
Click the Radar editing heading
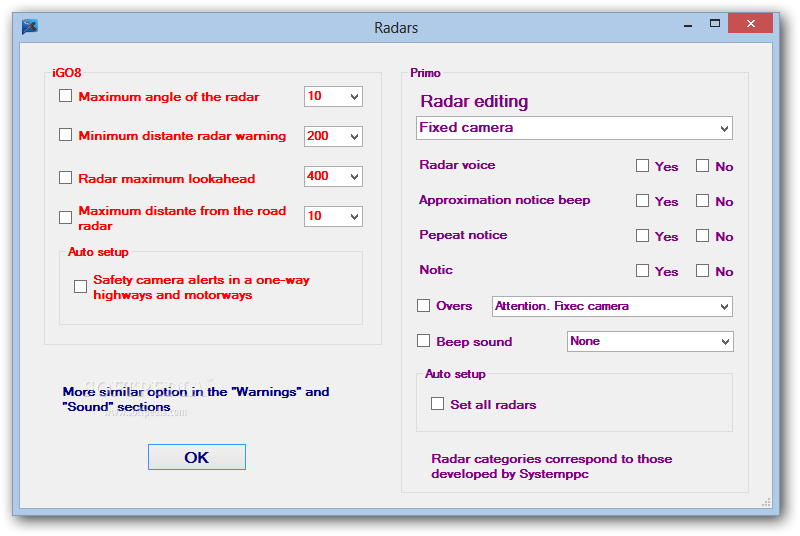click(474, 101)
